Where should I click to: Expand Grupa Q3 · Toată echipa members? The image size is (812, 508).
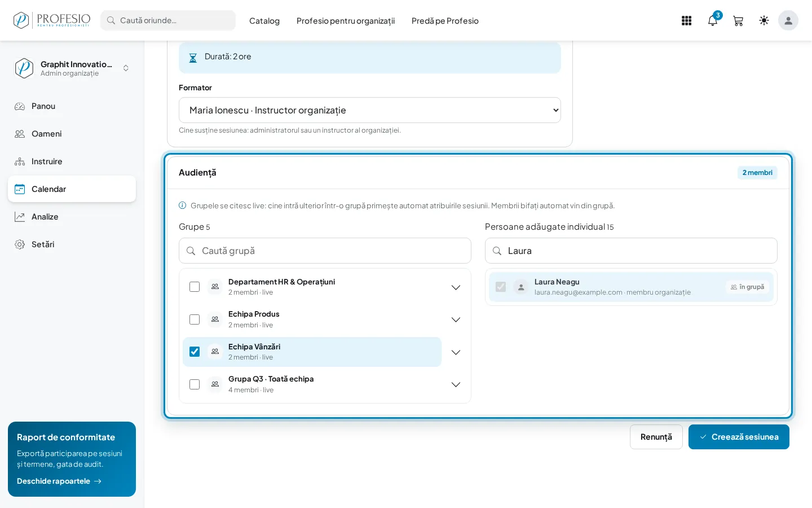(x=456, y=384)
